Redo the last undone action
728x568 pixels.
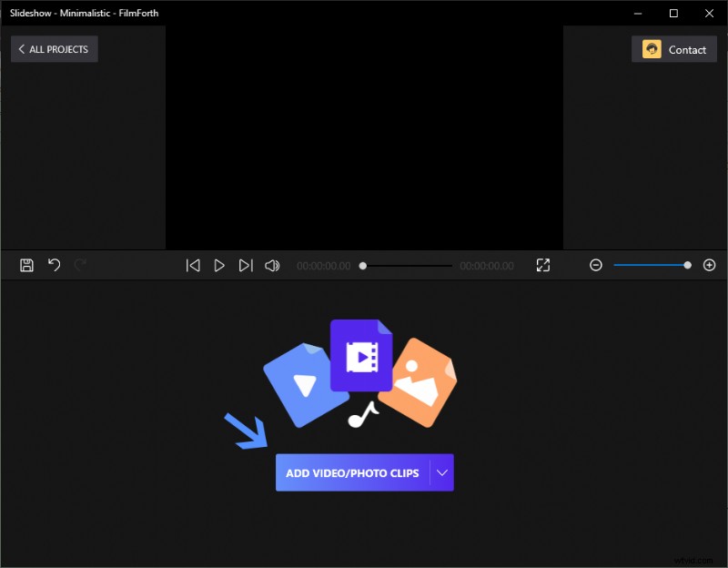coord(79,265)
